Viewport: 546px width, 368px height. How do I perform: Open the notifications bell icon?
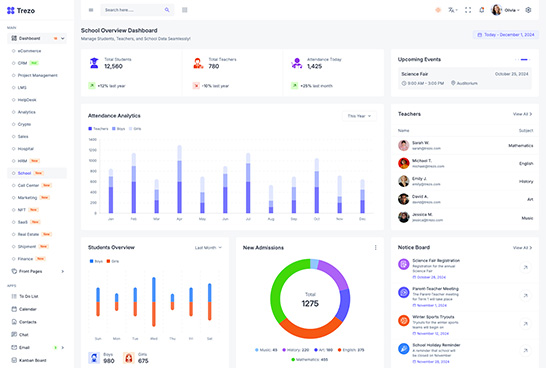[x=482, y=10]
